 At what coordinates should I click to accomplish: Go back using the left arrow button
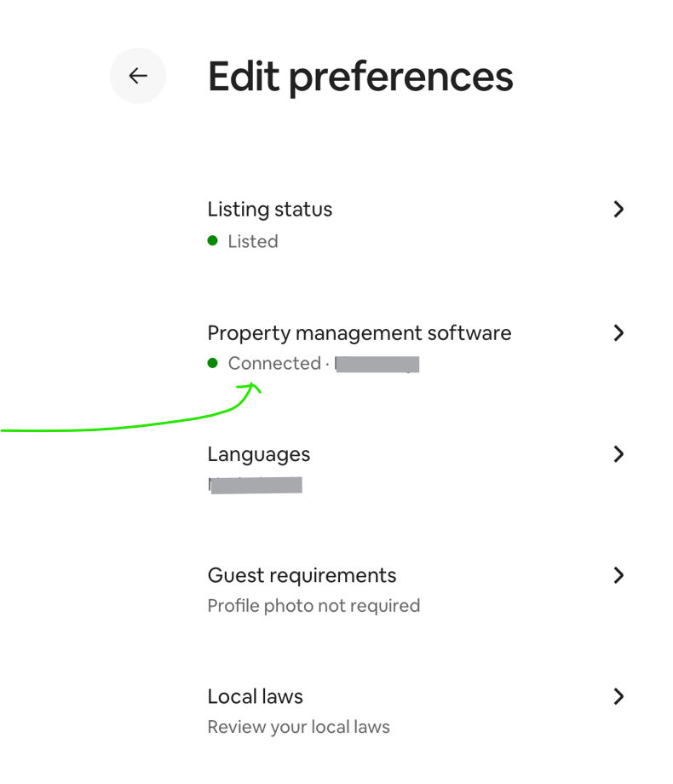(x=138, y=76)
